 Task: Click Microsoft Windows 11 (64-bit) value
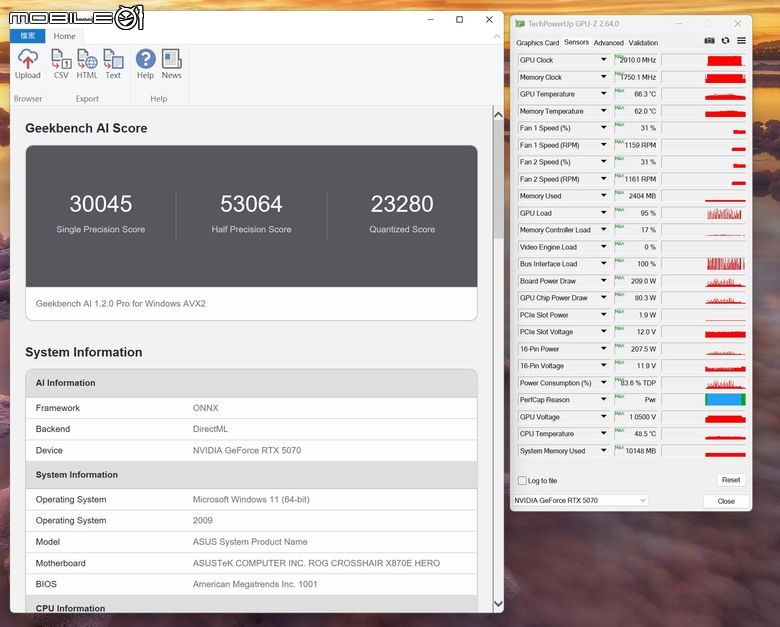[x=251, y=500]
